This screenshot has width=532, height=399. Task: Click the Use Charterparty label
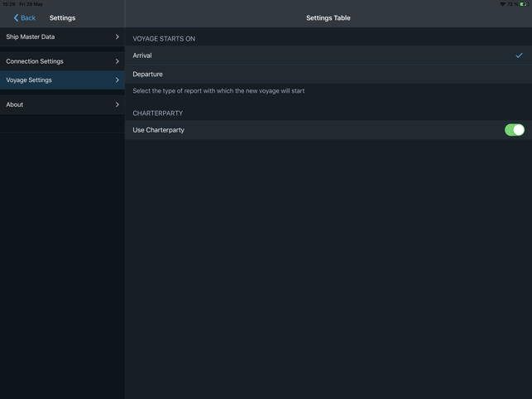(x=159, y=130)
